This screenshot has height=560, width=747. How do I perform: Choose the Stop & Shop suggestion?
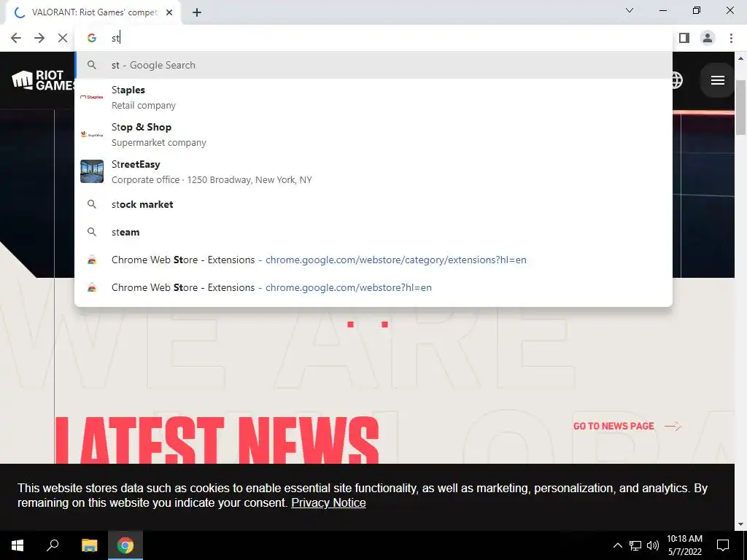pos(373,134)
